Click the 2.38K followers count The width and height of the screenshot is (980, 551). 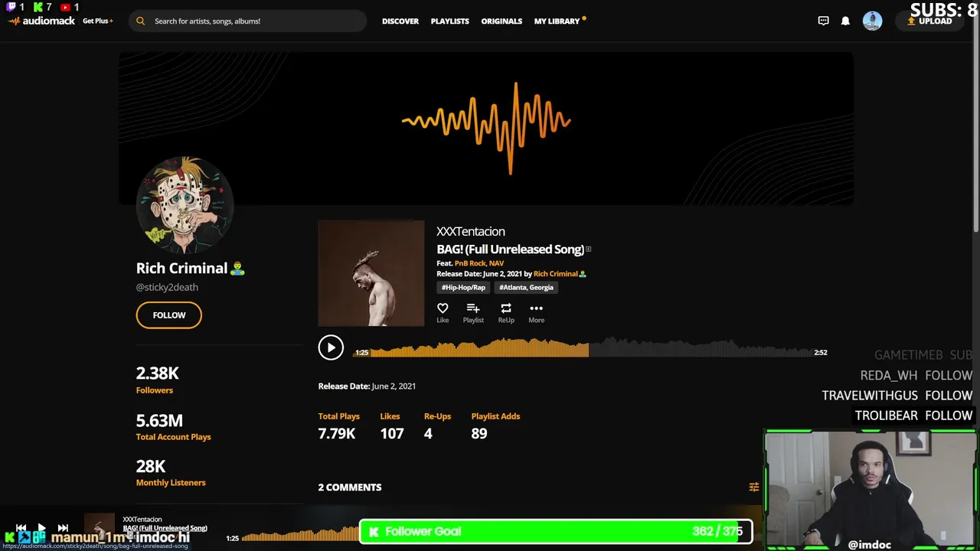pyautogui.click(x=158, y=373)
